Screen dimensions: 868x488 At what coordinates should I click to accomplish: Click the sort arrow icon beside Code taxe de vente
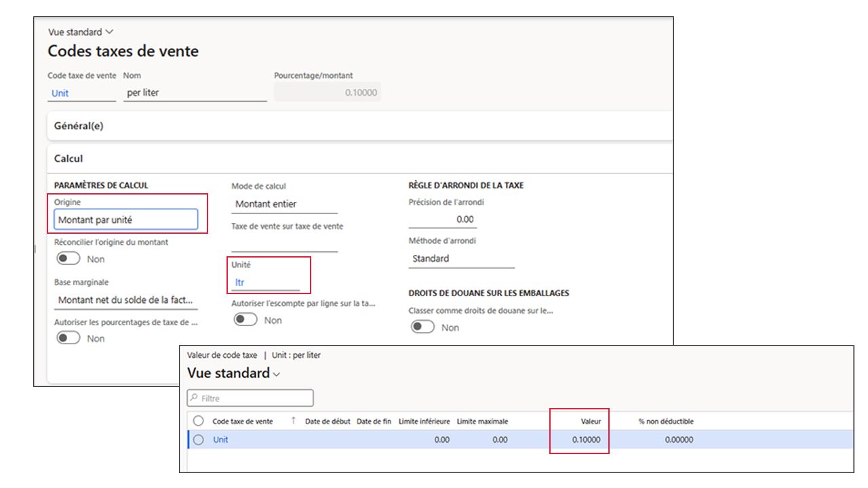tap(294, 421)
